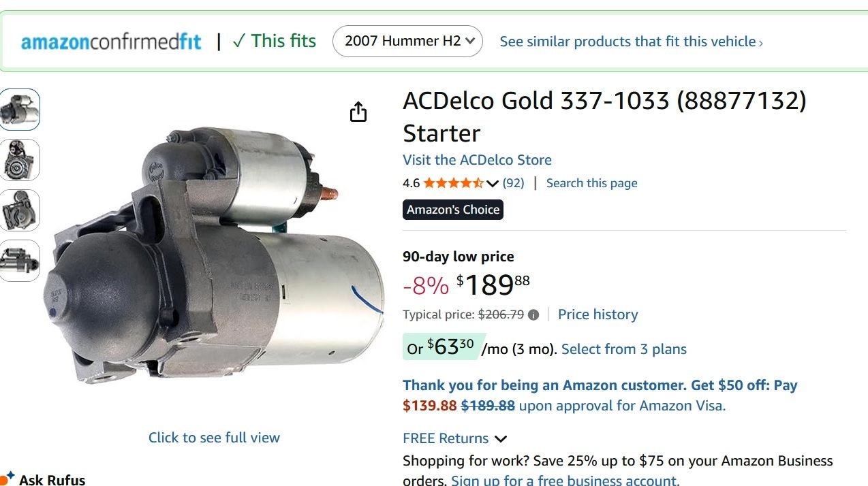The height and width of the screenshot is (486, 868).
Task: Click the Ask Rufus sparkle icon
Action: (7, 477)
